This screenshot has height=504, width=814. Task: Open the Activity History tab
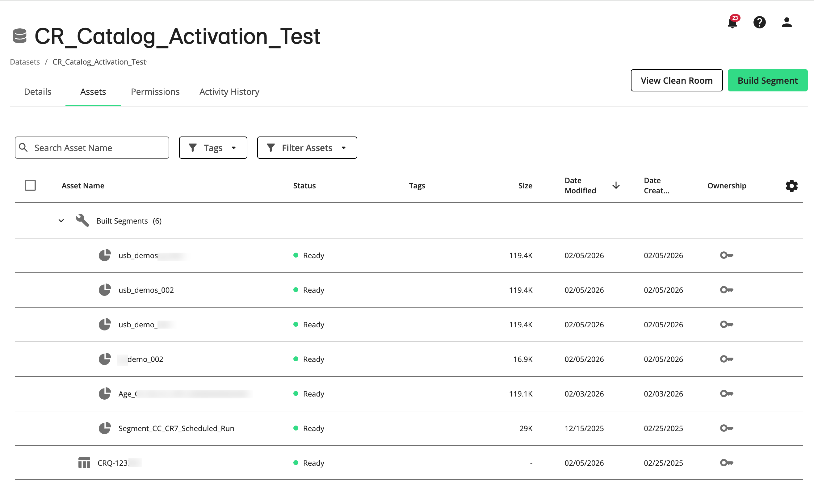pyautogui.click(x=229, y=91)
